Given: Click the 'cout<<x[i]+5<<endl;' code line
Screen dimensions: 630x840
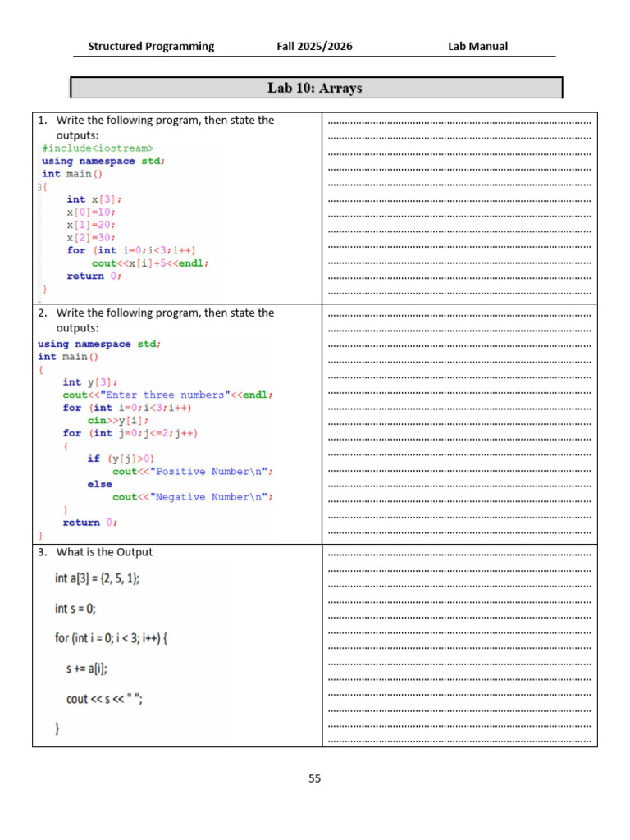Looking at the screenshot, I should tap(150, 263).
